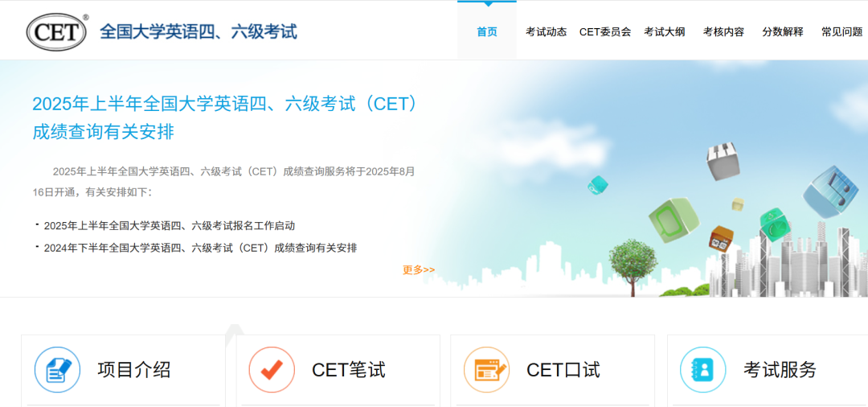Open the 常见问题 menu item
The width and height of the screenshot is (868, 407).
[842, 32]
